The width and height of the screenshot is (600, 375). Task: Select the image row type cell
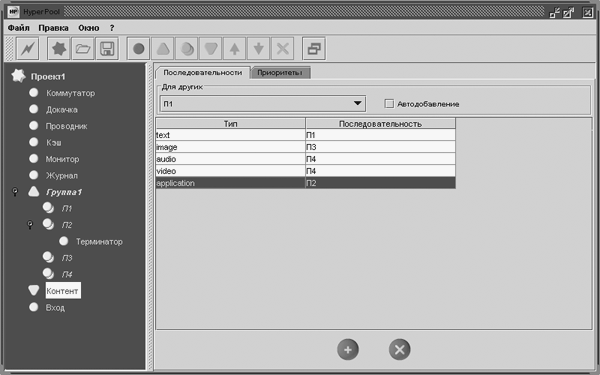(x=231, y=147)
